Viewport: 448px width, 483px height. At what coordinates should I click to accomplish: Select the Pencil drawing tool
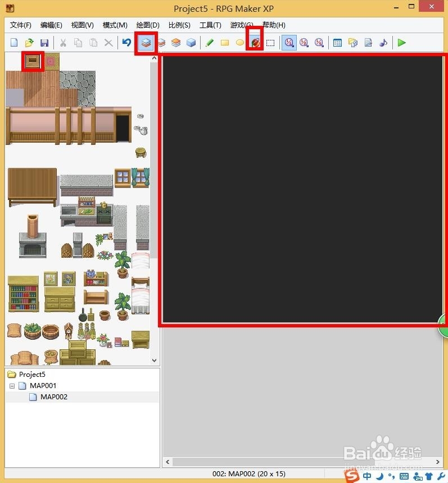[x=210, y=43]
